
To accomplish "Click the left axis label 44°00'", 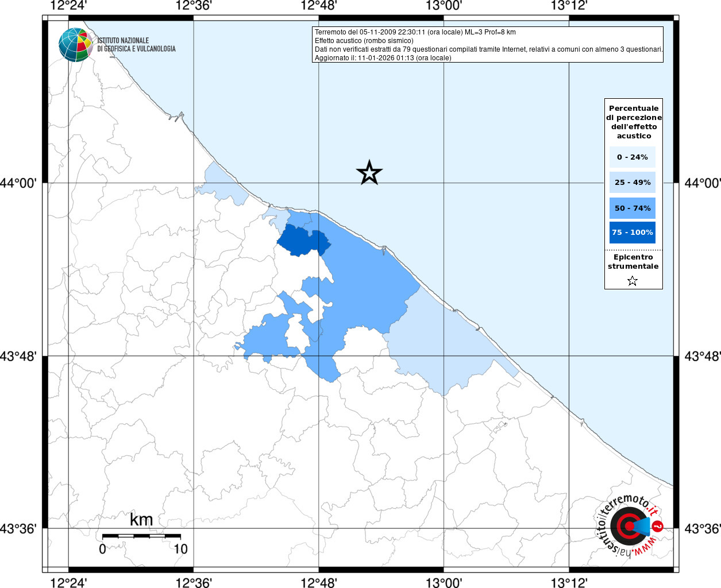I will coord(18,183).
